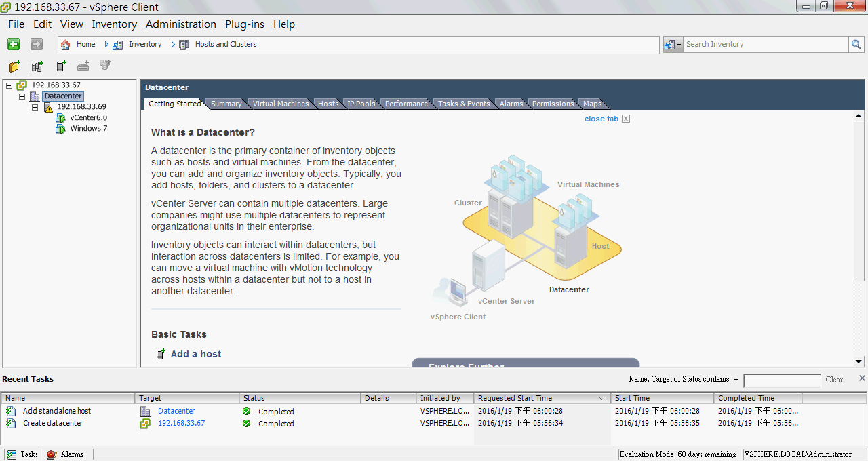Click the grayed storage toolbar icon
The width and height of the screenshot is (868, 461).
(x=105, y=66)
